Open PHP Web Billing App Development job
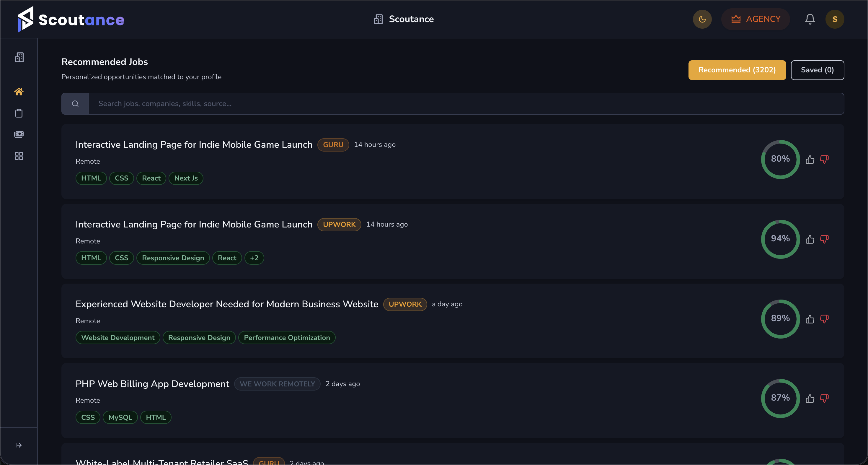The width and height of the screenshot is (868, 465). [x=152, y=384]
